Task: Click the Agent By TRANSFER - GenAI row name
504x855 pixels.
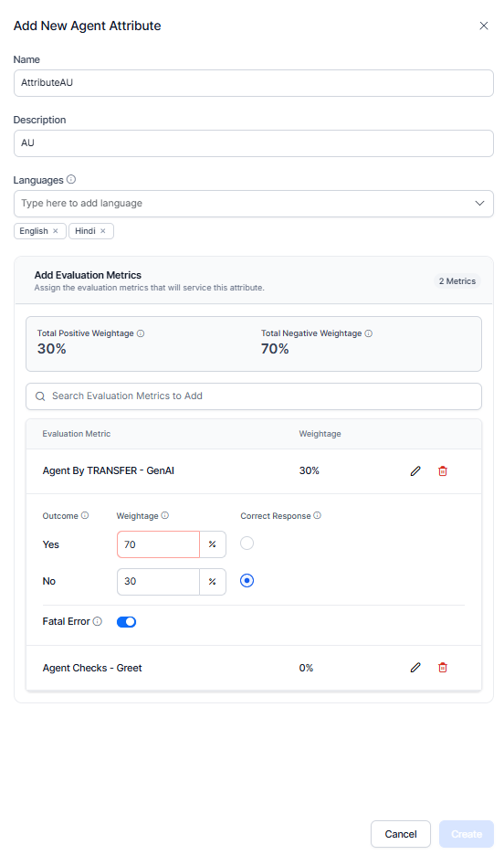Action: pyautogui.click(x=109, y=470)
